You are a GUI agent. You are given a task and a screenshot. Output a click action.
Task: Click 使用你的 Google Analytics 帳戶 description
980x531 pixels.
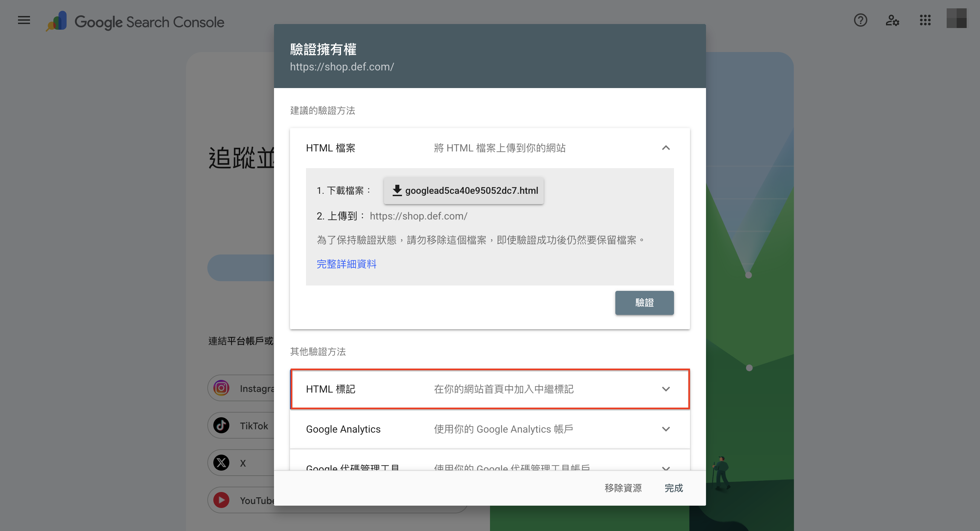pyautogui.click(x=503, y=429)
